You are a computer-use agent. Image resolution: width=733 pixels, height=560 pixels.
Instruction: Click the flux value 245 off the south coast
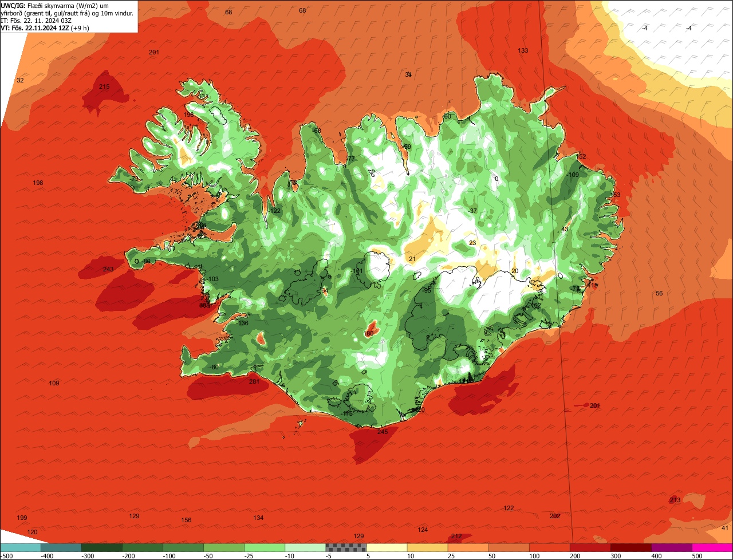click(383, 432)
